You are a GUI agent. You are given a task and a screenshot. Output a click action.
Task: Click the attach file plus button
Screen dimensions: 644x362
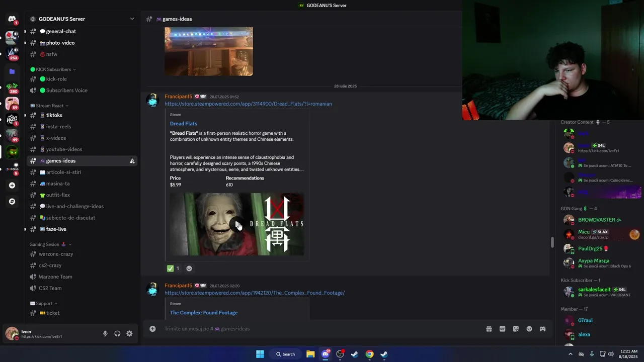[152, 329]
